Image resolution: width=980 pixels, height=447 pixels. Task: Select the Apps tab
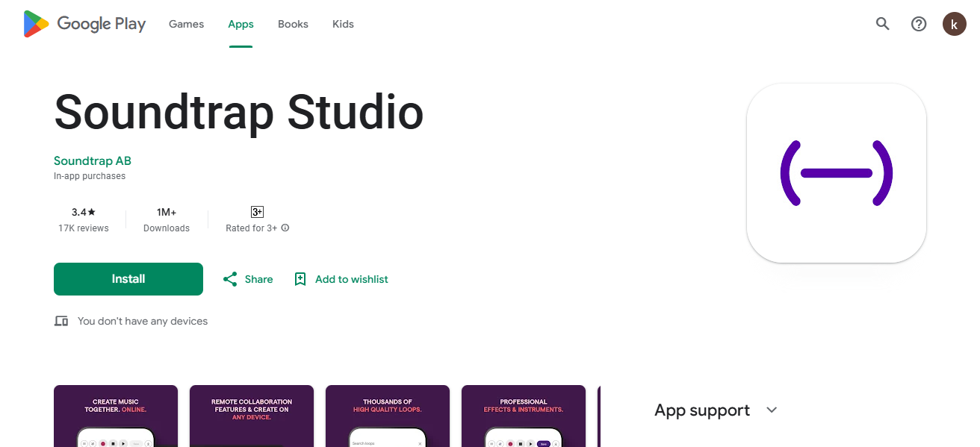coord(241,24)
